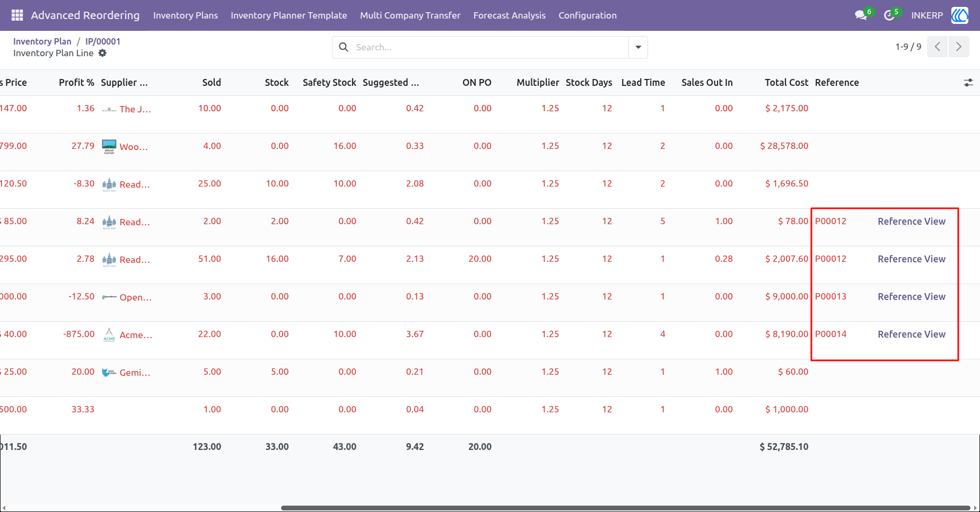Click the search magnifier icon
Image resolution: width=980 pixels, height=512 pixels.
pos(344,47)
